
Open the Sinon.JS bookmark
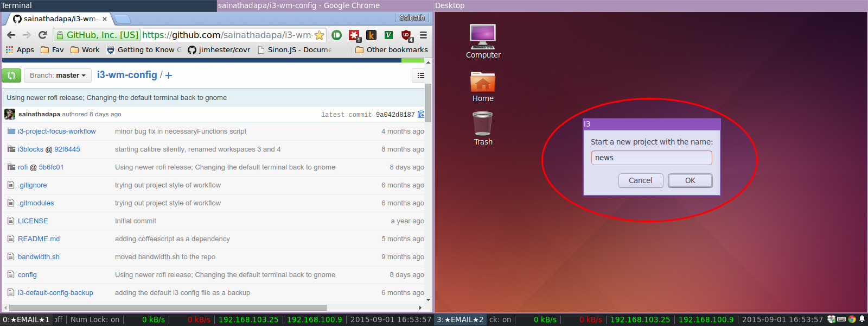(295, 49)
